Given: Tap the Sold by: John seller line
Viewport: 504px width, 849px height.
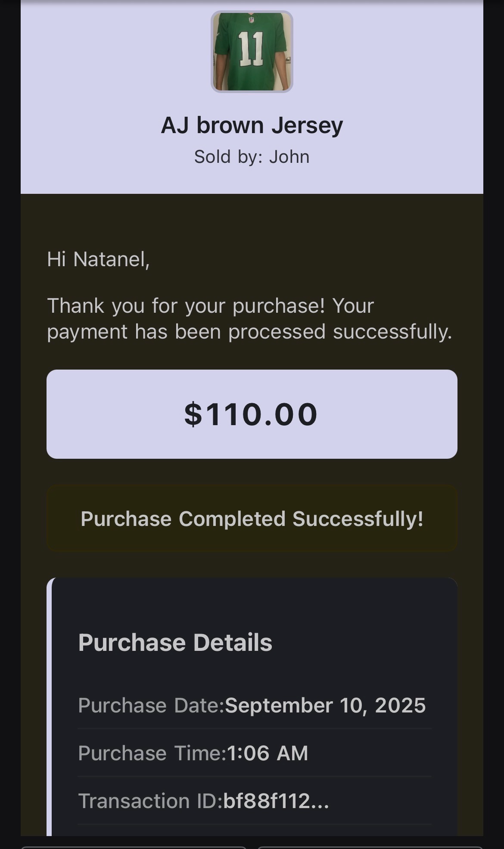Looking at the screenshot, I should 252,157.
